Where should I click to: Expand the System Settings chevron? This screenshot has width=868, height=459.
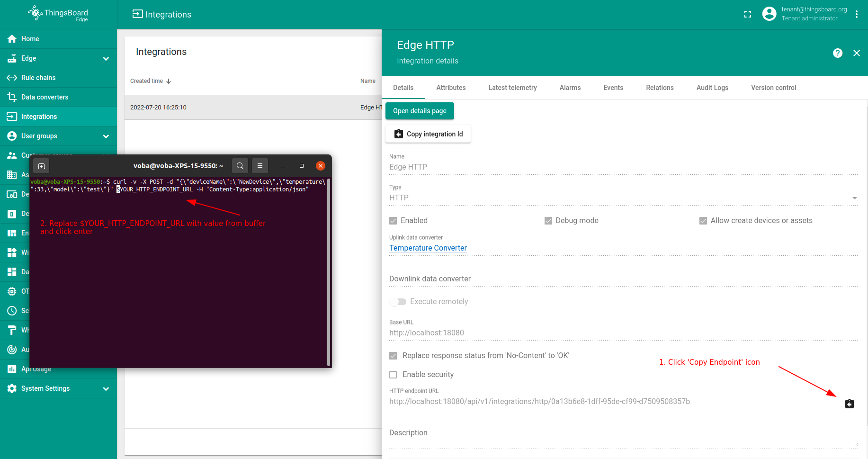pos(106,388)
